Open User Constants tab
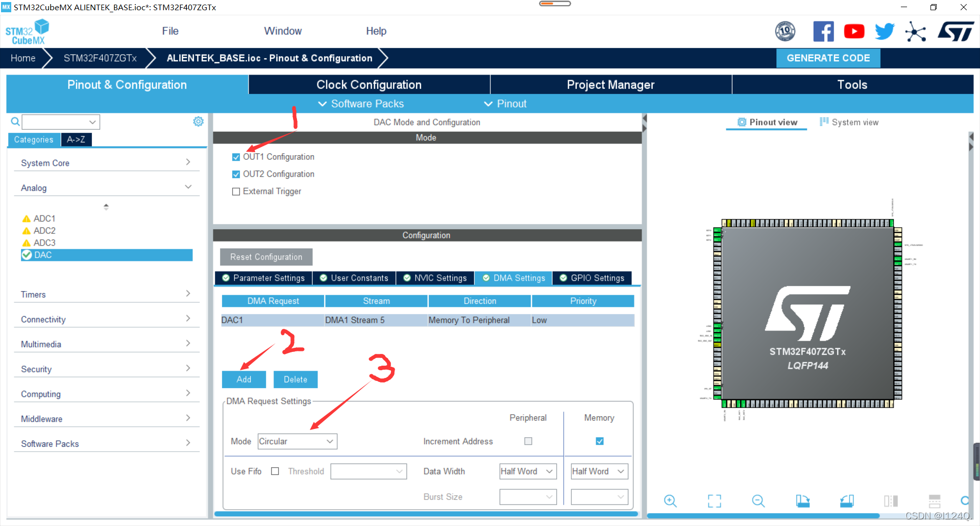The height and width of the screenshot is (526, 980). 354,278
